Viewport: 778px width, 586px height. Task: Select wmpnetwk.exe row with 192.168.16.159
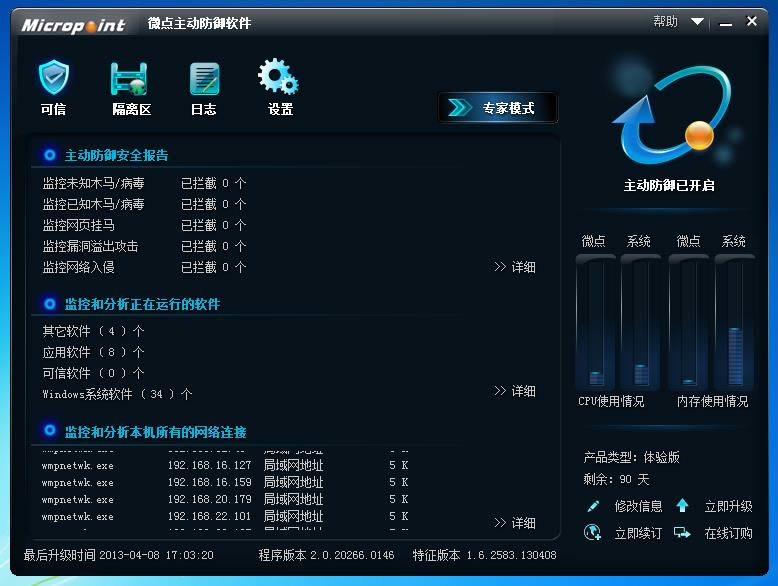point(225,482)
